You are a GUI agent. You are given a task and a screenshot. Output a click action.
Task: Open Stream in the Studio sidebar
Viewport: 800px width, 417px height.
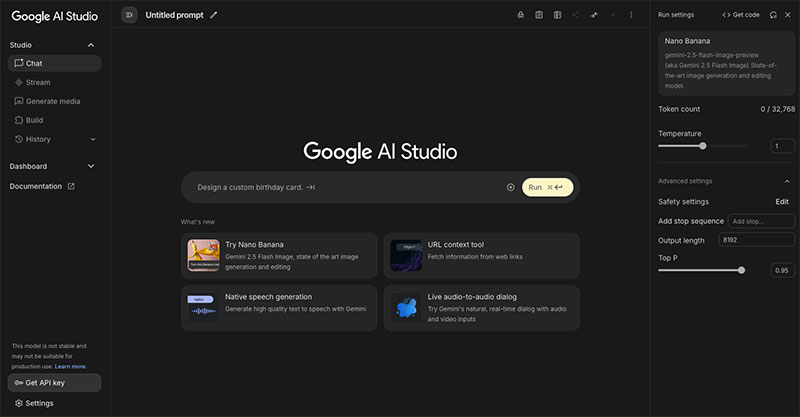pos(54,82)
